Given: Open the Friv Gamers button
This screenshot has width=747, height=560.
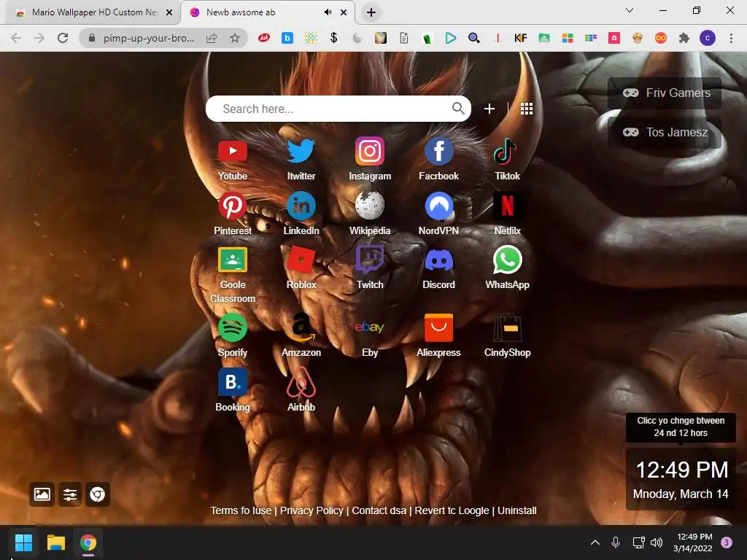Looking at the screenshot, I should pos(665,93).
